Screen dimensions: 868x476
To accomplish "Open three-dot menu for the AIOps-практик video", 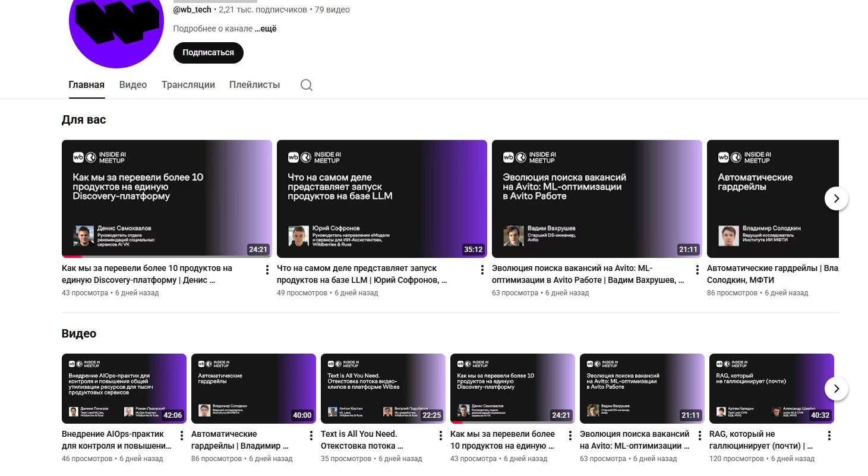I will coord(181,436).
